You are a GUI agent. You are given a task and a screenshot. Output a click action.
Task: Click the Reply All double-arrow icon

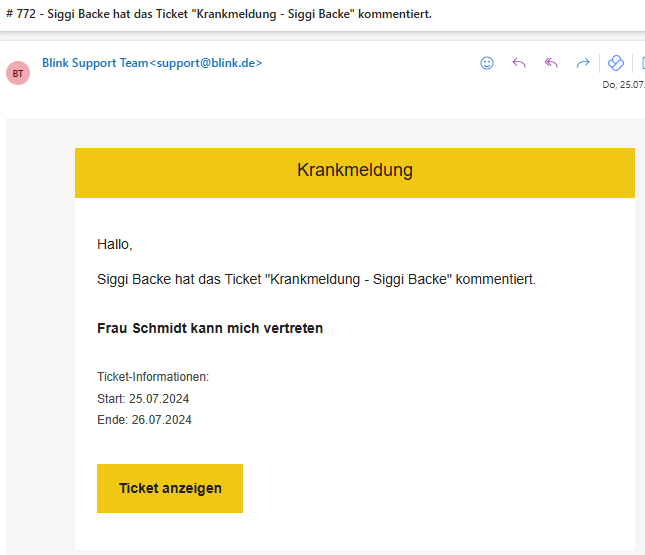pos(550,63)
